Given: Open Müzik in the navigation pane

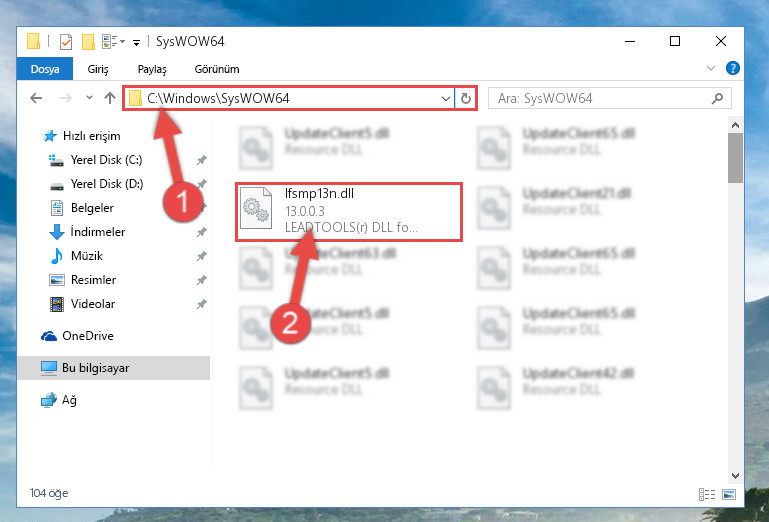Looking at the screenshot, I should pyautogui.click(x=87, y=256).
